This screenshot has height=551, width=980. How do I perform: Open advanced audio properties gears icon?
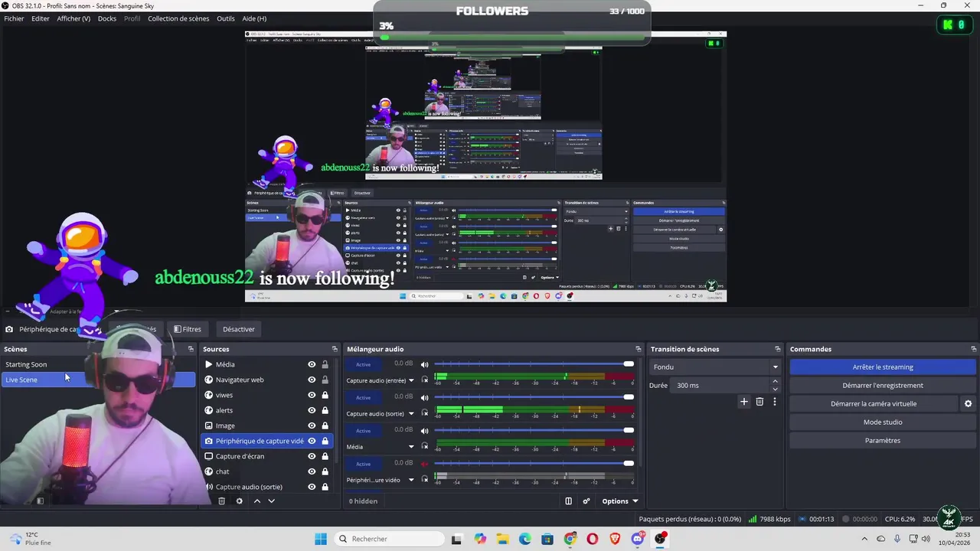586,501
